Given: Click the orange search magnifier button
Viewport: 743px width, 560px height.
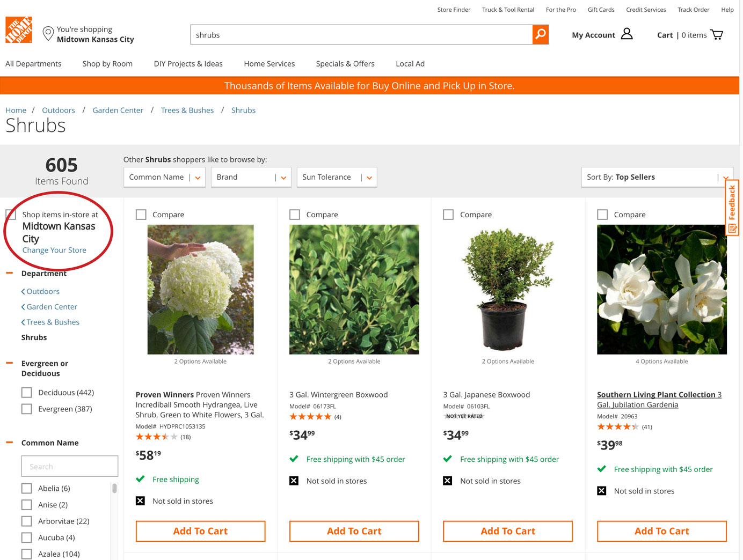Looking at the screenshot, I should 541,34.
